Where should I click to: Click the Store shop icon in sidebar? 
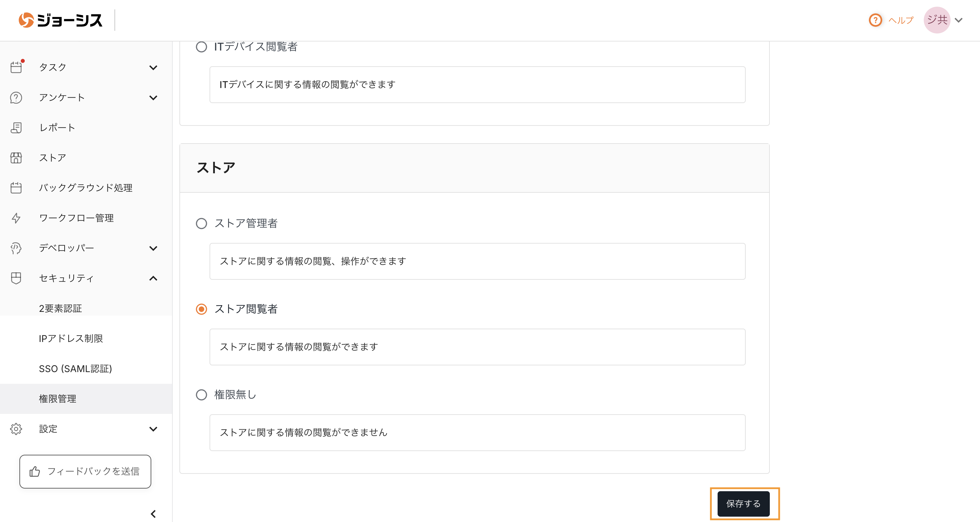(16, 158)
